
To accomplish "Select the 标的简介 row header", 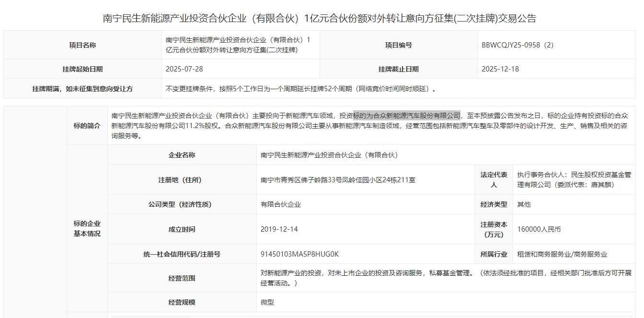I will [87, 126].
